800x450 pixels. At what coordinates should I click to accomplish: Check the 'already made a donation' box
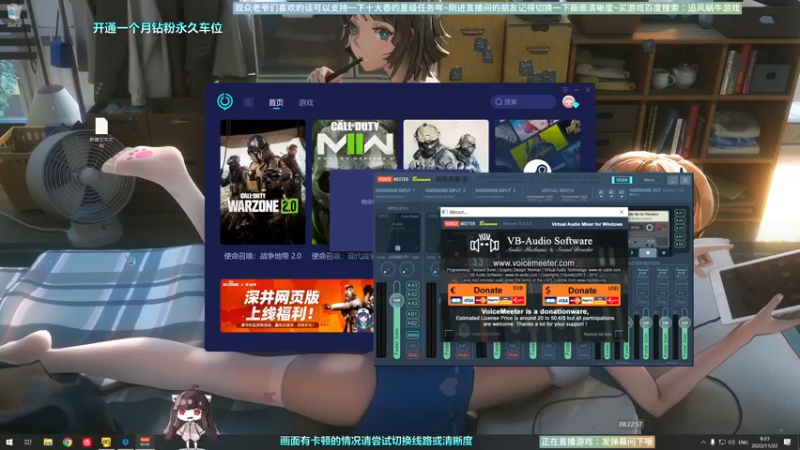pos(449,334)
